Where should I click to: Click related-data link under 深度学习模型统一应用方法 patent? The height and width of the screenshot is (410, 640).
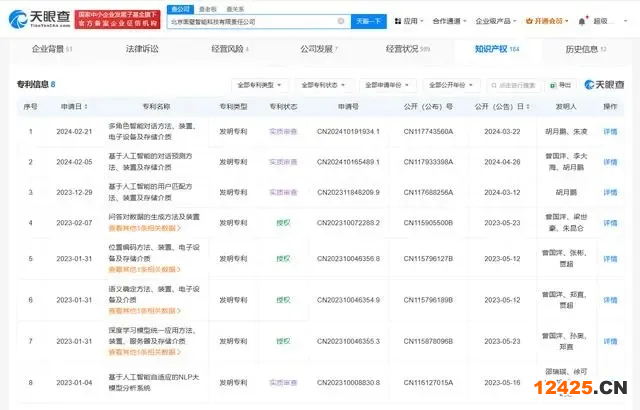point(144,352)
